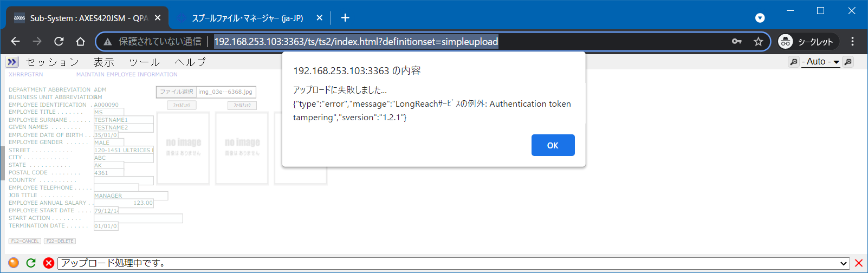The image size is (868, 273).
Task: Click the A000090 employee identification value
Action: 106,105
